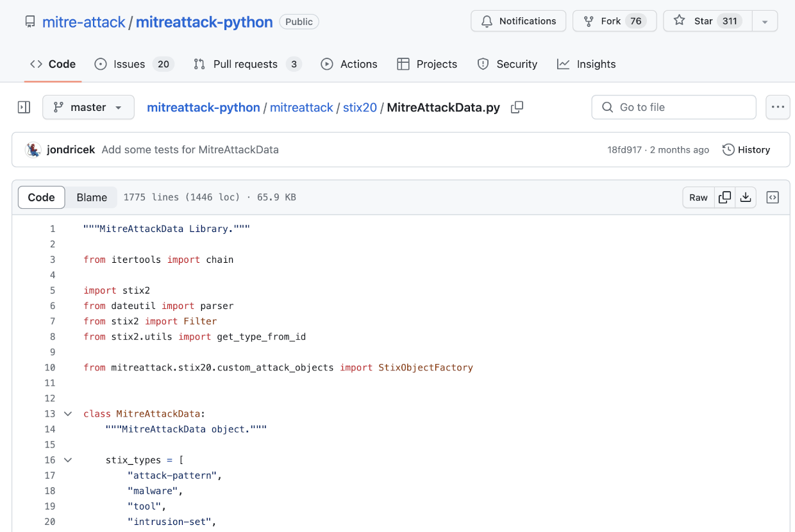Click the Go to file search field
Screen dimensions: 795x532
(673, 107)
